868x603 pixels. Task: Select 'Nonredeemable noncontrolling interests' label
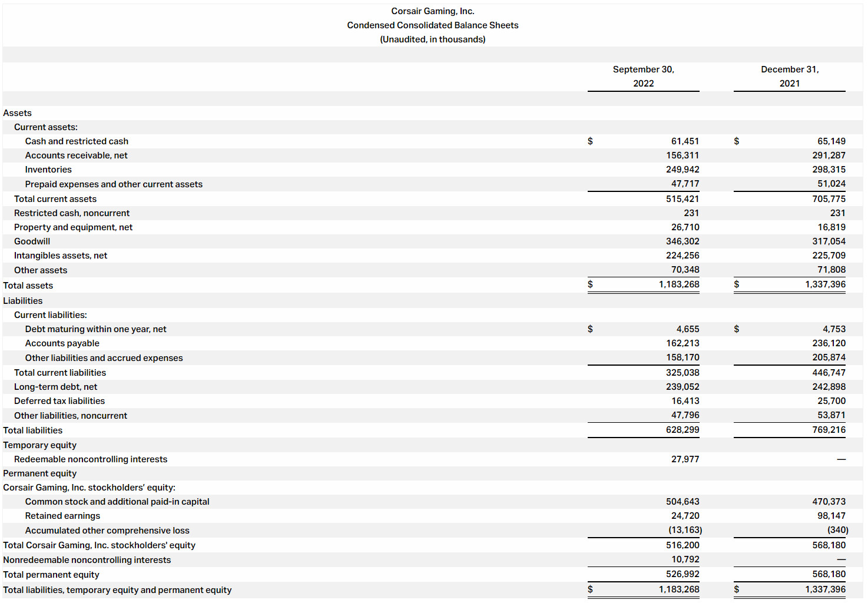click(x=87, y=560)
